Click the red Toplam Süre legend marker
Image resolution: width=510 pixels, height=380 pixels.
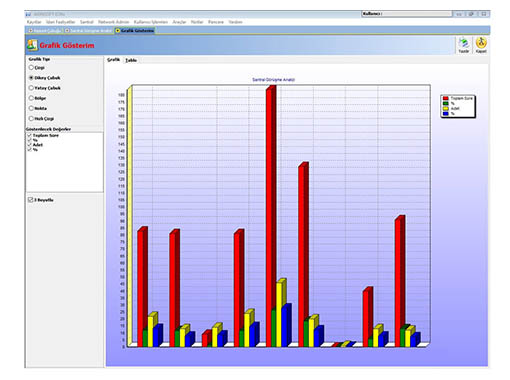445,98
